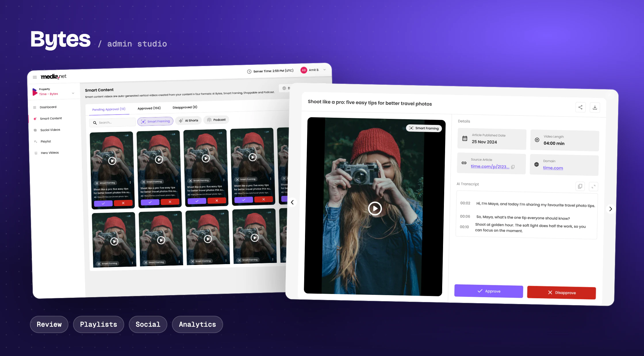This screenshot has height=356, width=644.
Task: Play the large preview video
Action: (375, 208)
